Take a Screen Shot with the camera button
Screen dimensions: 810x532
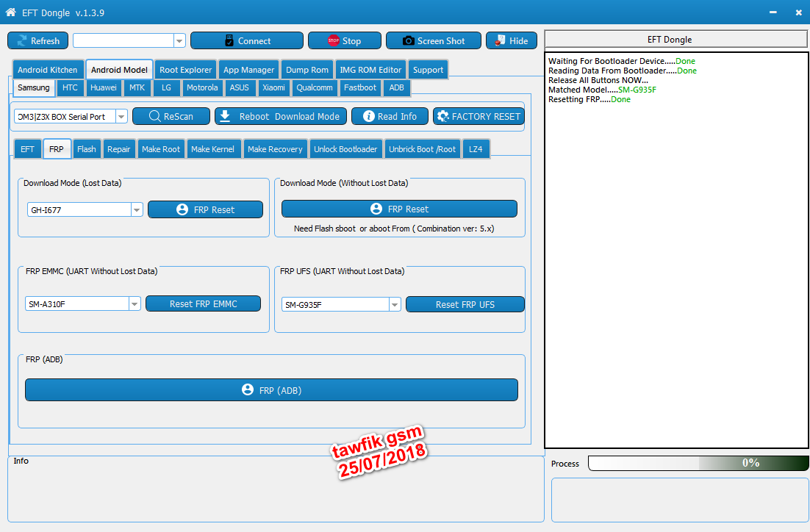click(x=434, y=41)
